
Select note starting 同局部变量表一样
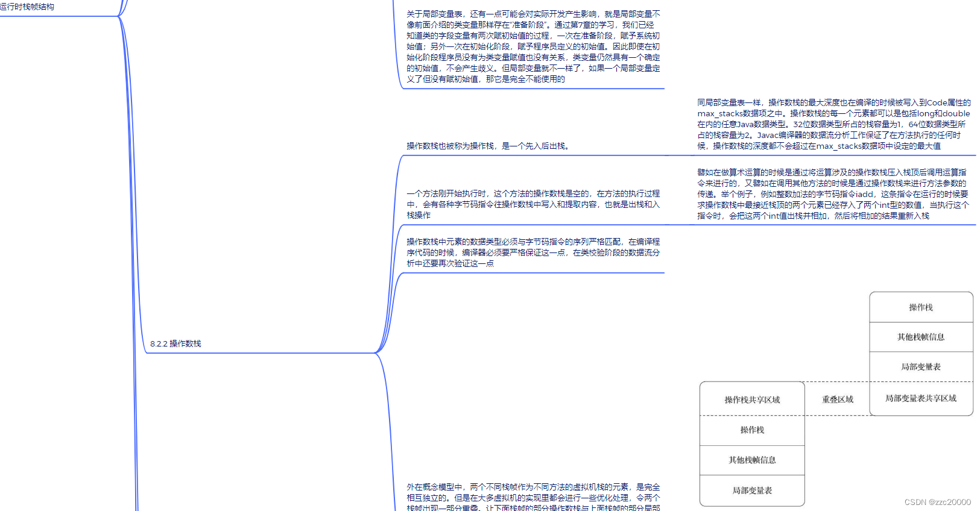[834, 124]
